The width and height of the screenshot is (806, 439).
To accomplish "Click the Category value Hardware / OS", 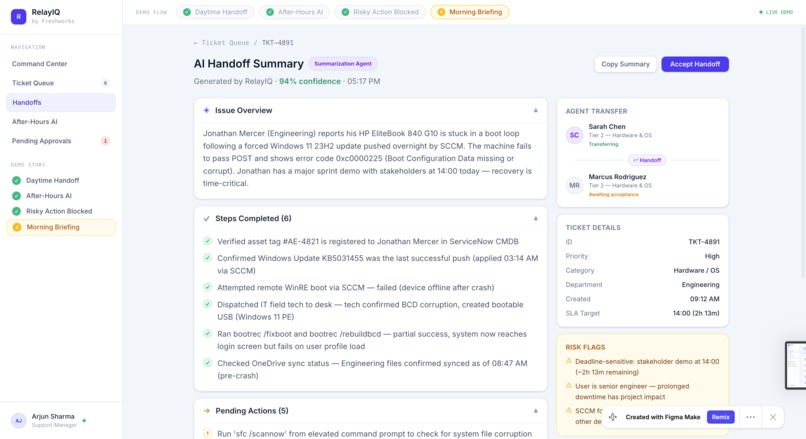I will pyautogui.click(x=697, y=270).
